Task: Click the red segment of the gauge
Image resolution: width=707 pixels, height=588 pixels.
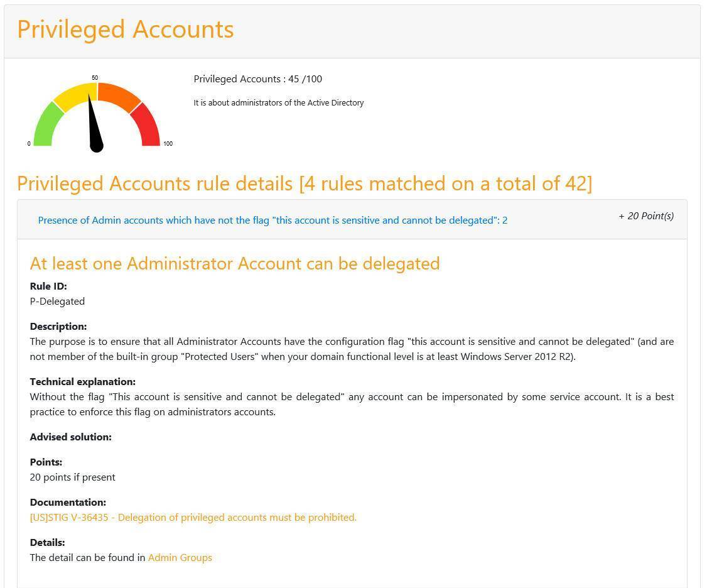Action: coord(147,126)
